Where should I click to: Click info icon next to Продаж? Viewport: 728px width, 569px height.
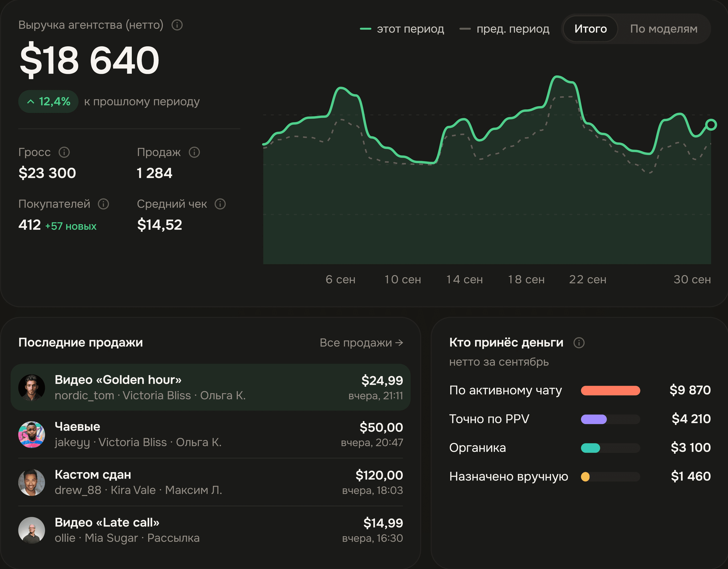pyautogui.click(x=194, y=152)
